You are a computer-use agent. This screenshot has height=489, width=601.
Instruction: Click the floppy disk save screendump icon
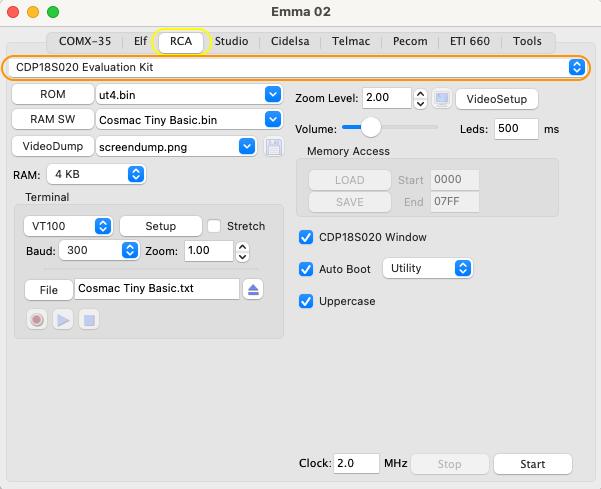274,147
